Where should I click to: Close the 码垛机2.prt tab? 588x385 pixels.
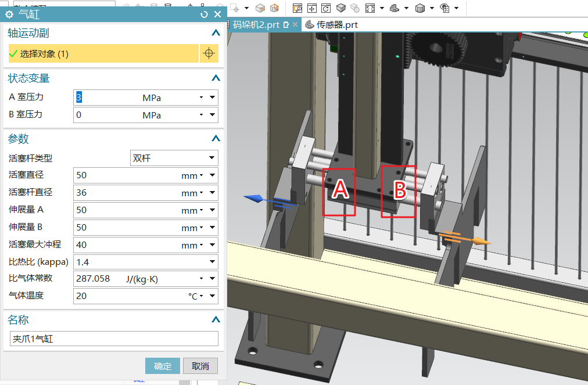coord(295,24)
